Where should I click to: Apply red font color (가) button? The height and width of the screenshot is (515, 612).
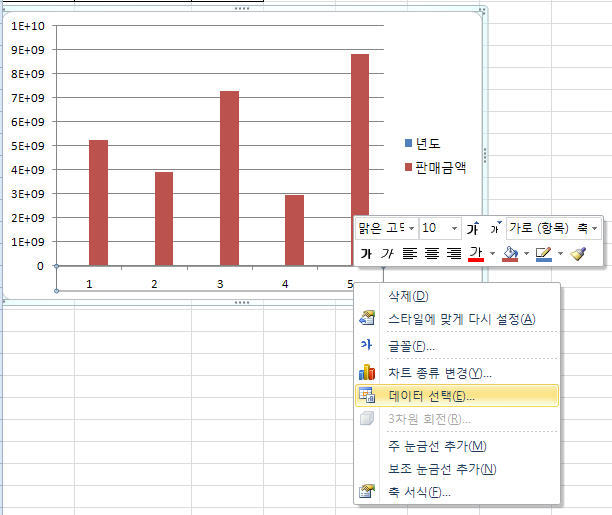476,254
